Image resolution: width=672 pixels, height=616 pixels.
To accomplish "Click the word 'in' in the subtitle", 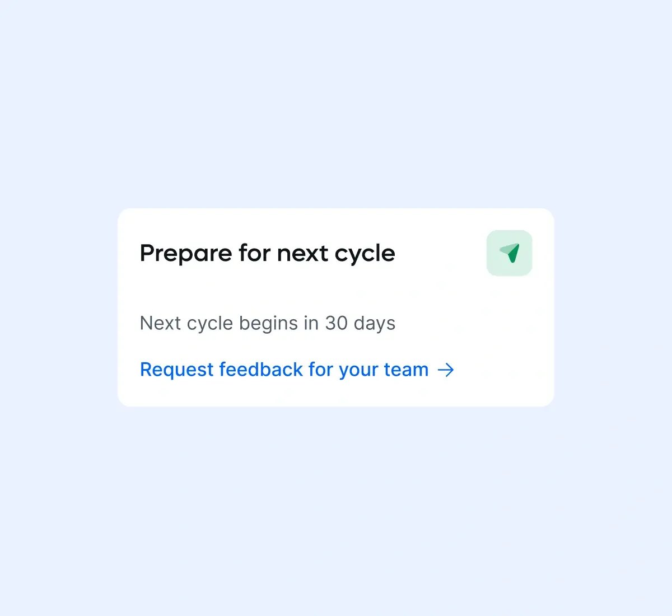I will coord(311,323).
